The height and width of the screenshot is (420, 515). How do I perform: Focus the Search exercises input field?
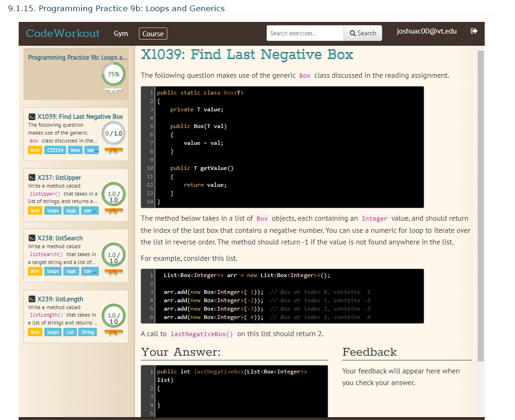pos(305,33)
